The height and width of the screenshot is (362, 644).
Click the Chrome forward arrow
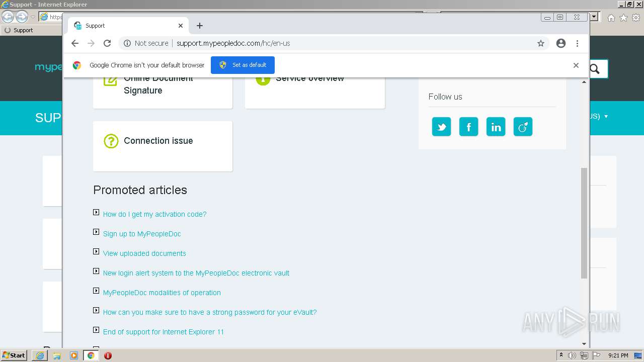click(91, 43)
